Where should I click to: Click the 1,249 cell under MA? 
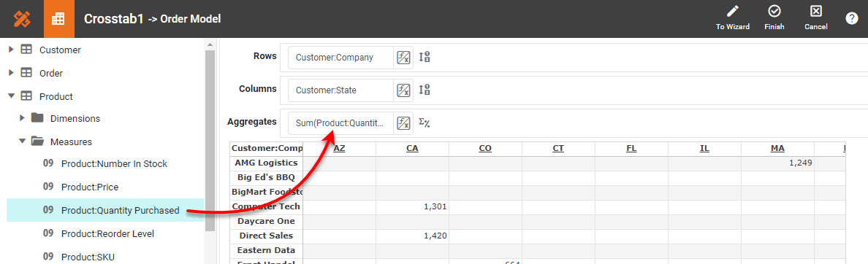777,163
